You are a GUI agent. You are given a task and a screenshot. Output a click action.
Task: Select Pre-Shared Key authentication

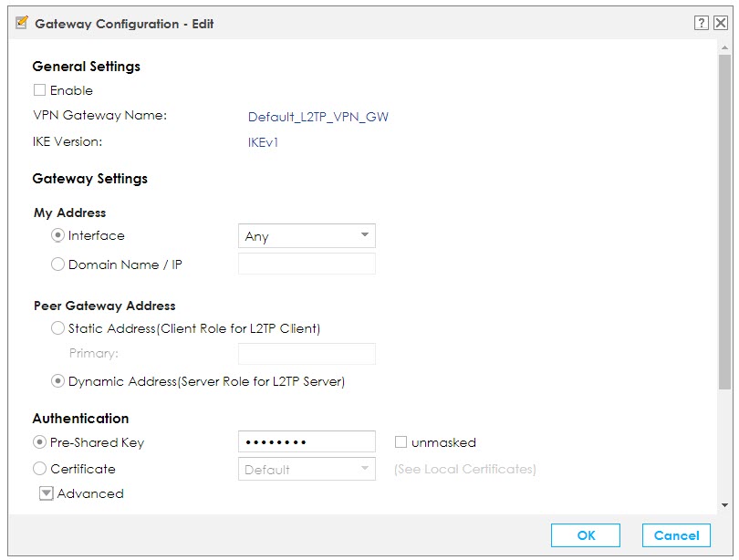pyautogui.click(x=39, y=442)
